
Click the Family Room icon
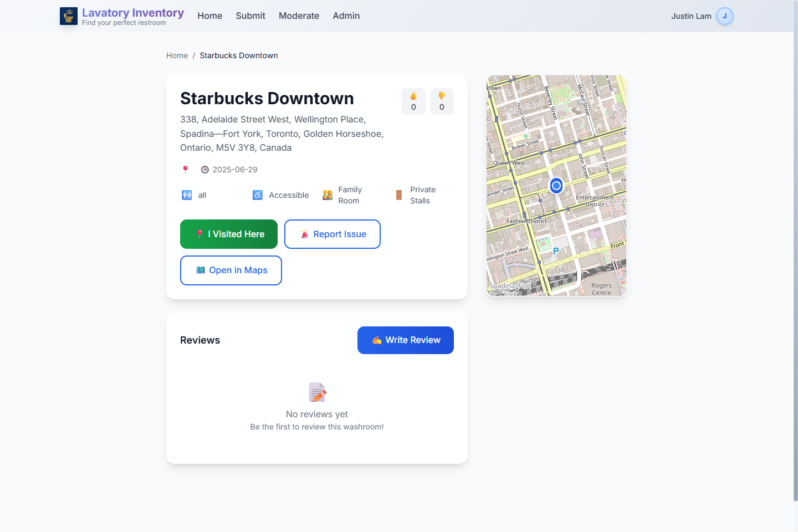point(328,195)
